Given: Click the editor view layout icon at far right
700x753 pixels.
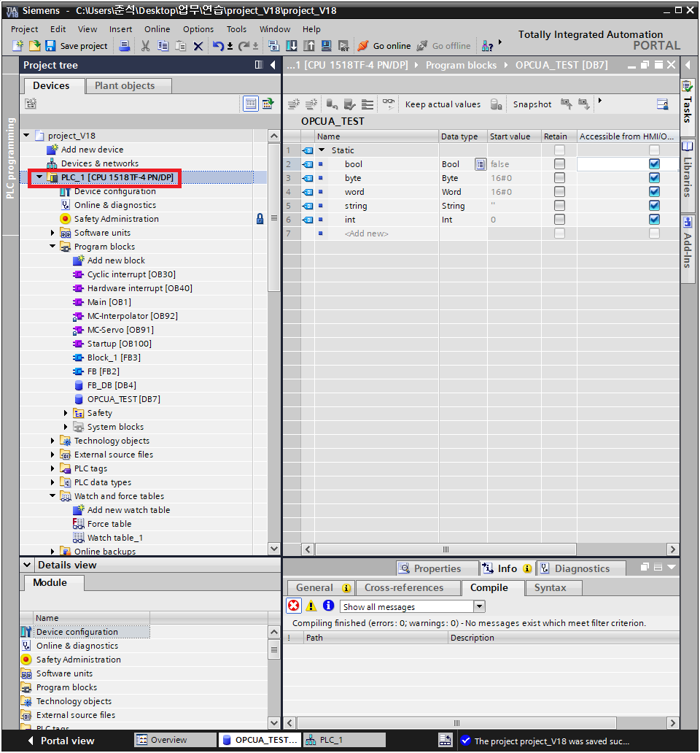Looking at the screenshot, I should click(663, 104).
